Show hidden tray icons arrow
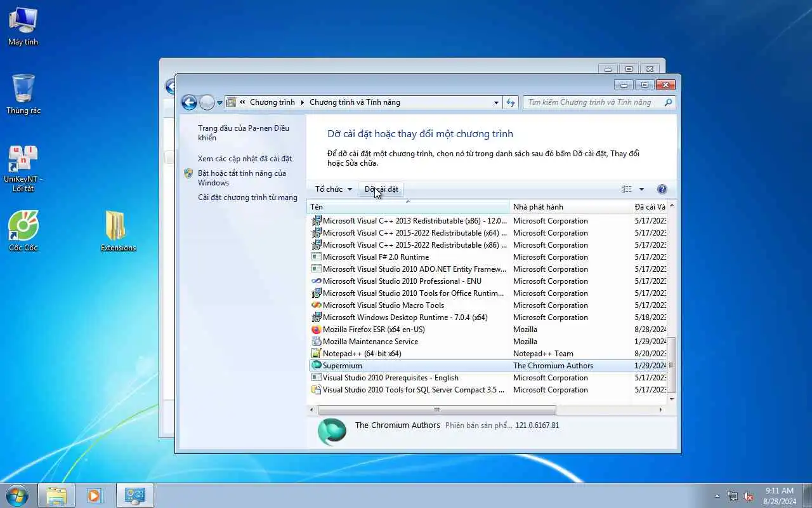The image size is (812, 508). 717,496
